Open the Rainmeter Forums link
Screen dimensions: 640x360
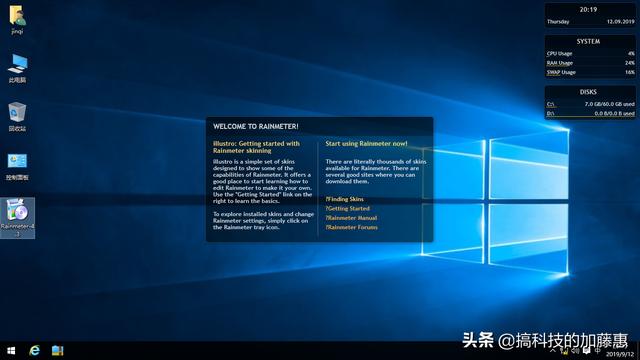tap(351, 227)
